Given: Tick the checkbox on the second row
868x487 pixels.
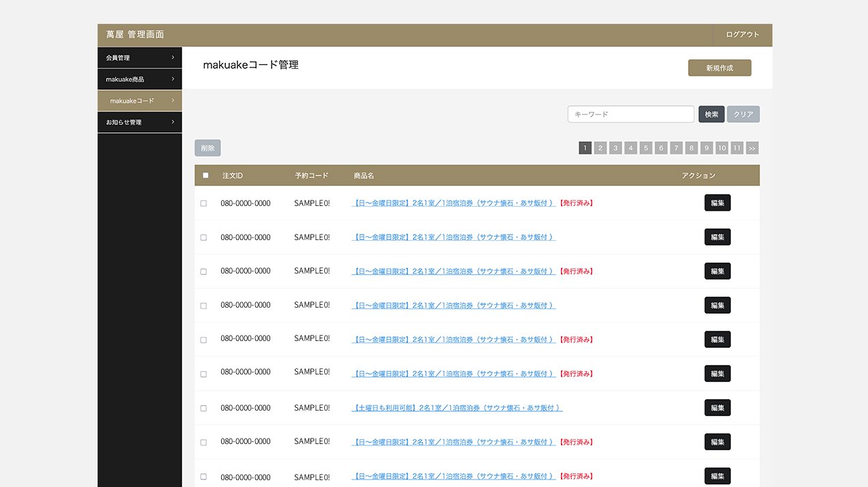Looking at the screenshot, I should click(203, 237).
